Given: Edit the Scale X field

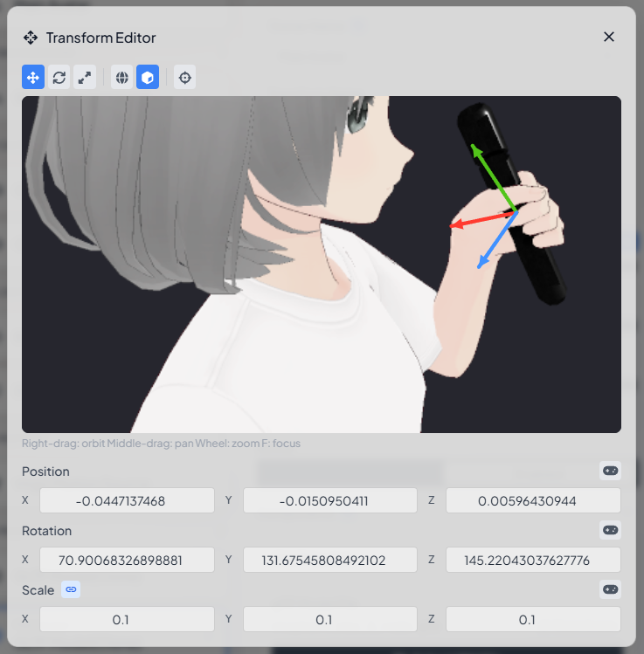Looking at the screenshot, I should pos(127,619).
